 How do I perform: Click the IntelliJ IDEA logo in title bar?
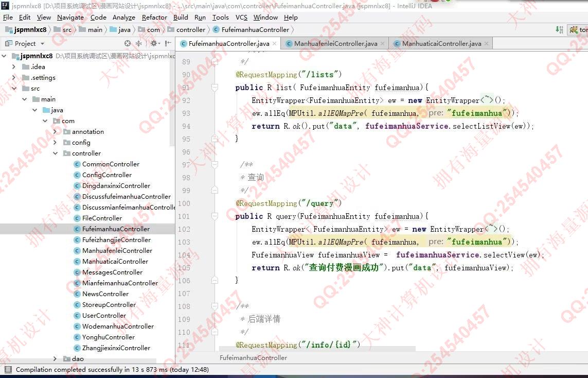(x=5, y=5)
